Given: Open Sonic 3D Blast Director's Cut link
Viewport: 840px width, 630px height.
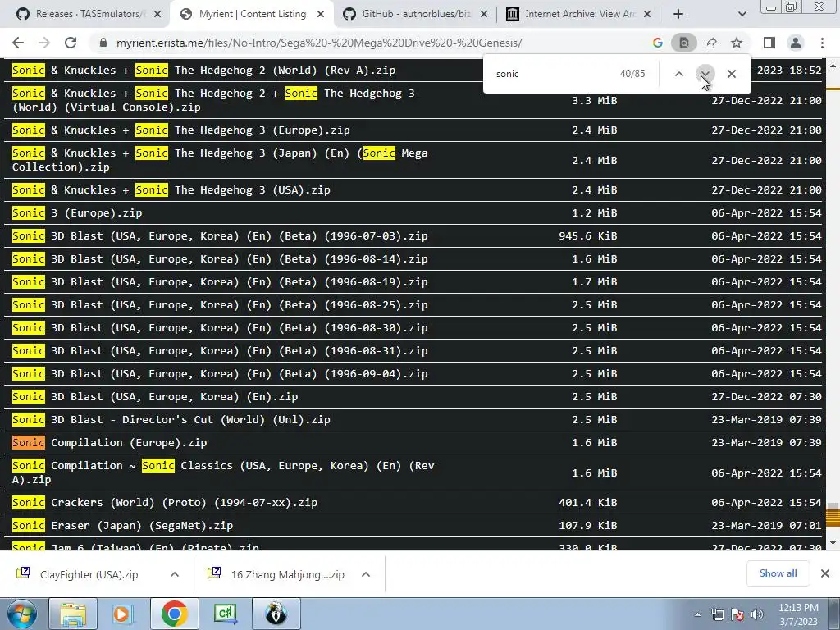Looking at the screenshot, I should click(171, 420).
